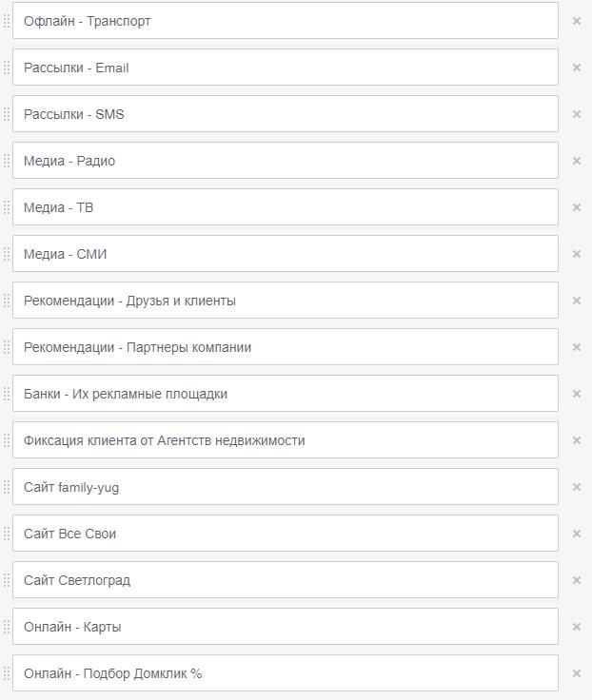Click drag handle beside "Медиа - ТВ"
Screen dimensions: 592x700
pos(7,207)
